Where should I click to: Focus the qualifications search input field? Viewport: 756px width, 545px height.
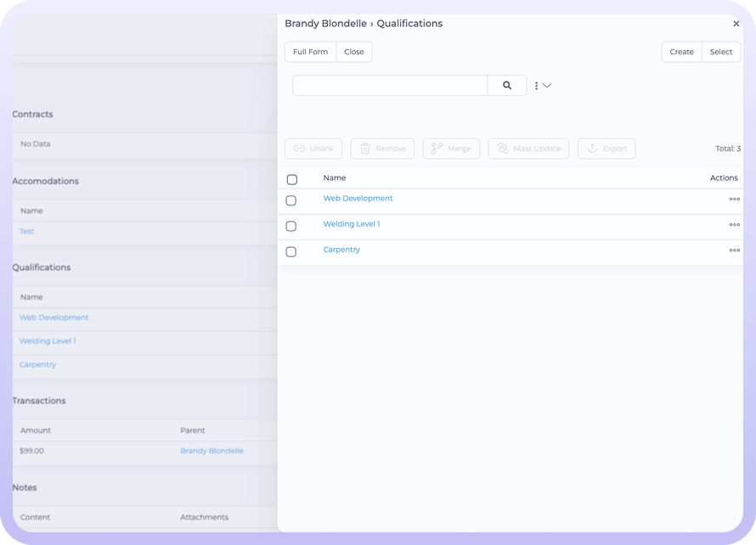390,86
